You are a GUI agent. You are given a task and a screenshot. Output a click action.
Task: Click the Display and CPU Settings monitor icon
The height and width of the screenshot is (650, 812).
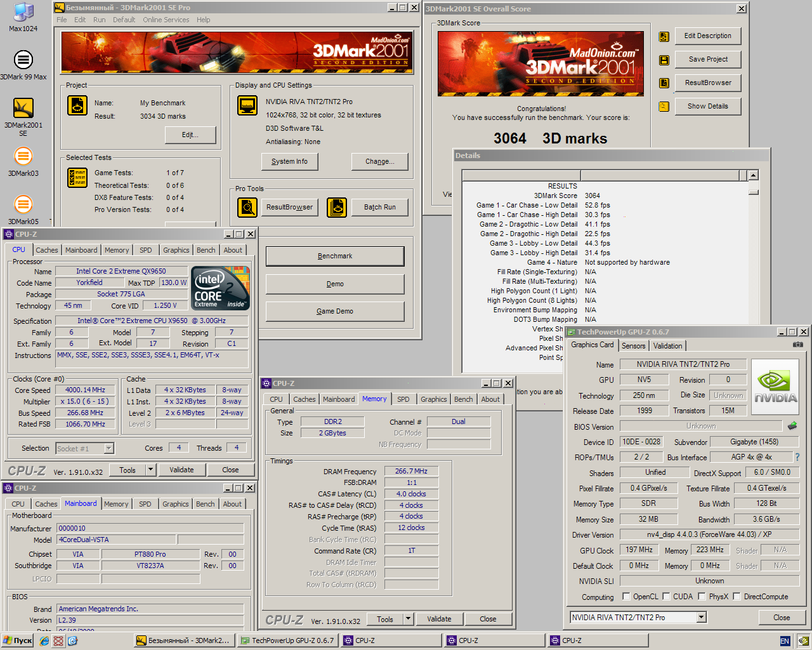247,105
